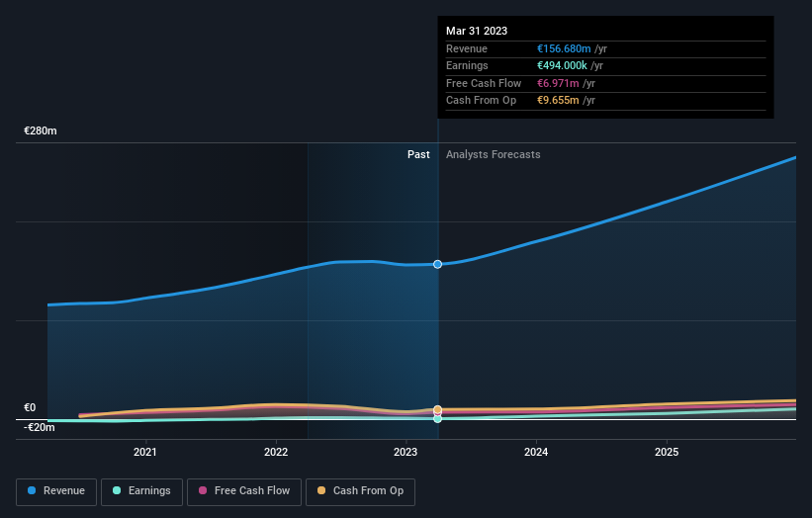Click the Cash From Op orange data point marker
Viewport: 812px width, 518px height.
coord(437,409)
